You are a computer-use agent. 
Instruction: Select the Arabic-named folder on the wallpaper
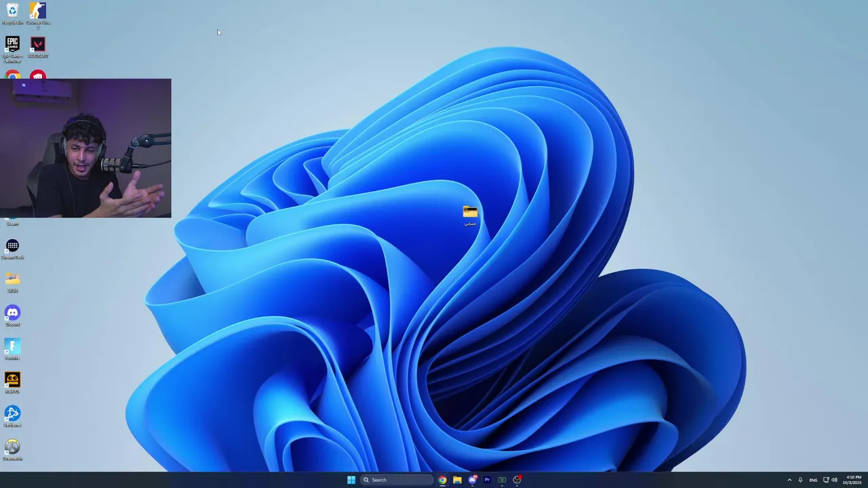coord(470,216)
